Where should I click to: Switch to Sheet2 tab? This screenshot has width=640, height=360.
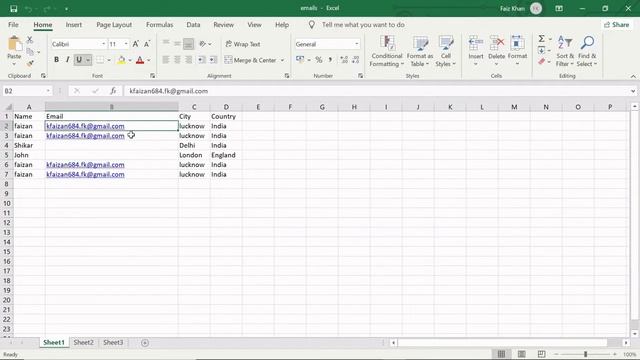84,342
